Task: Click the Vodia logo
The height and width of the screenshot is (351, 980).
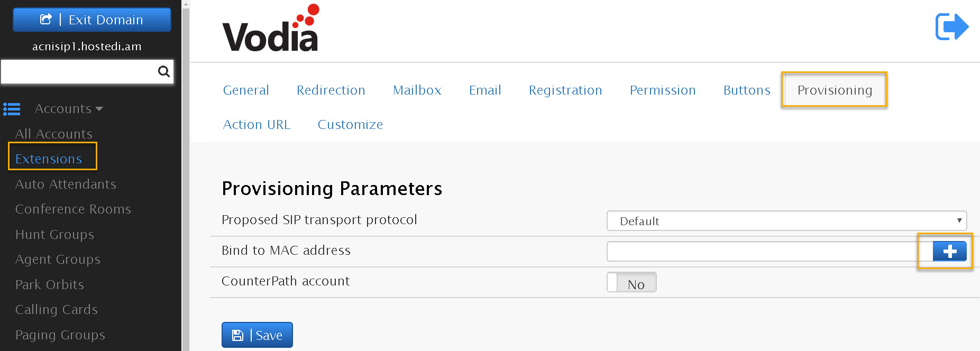Action: 271,28
